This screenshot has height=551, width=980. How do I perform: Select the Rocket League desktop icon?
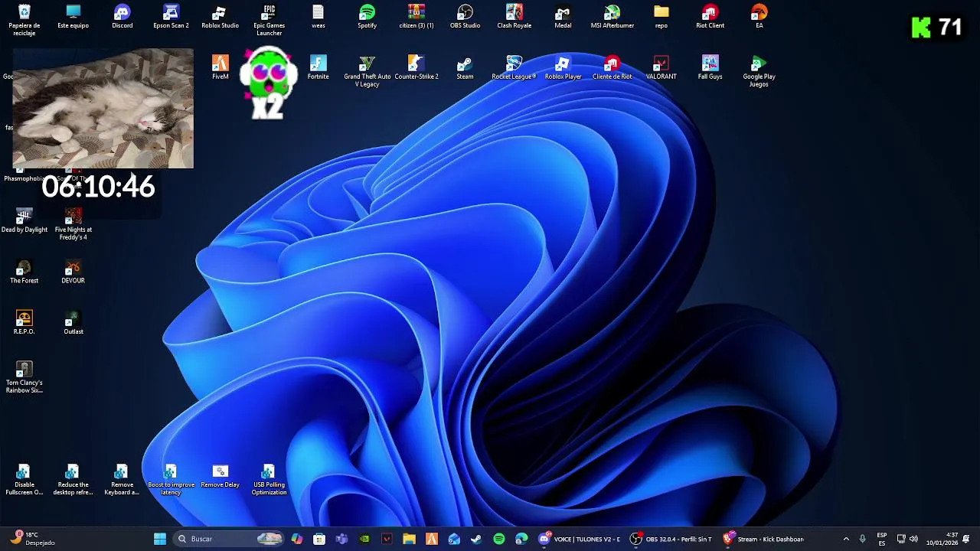point(514,67)
